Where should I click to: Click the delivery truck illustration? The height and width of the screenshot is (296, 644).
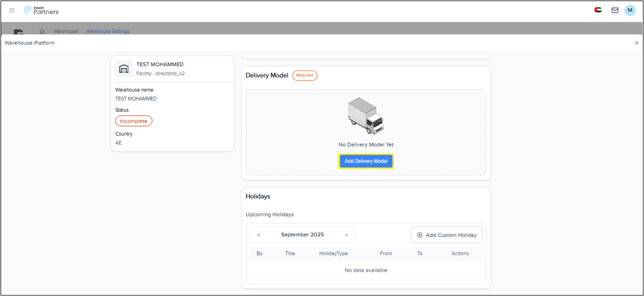click(366, 116)
